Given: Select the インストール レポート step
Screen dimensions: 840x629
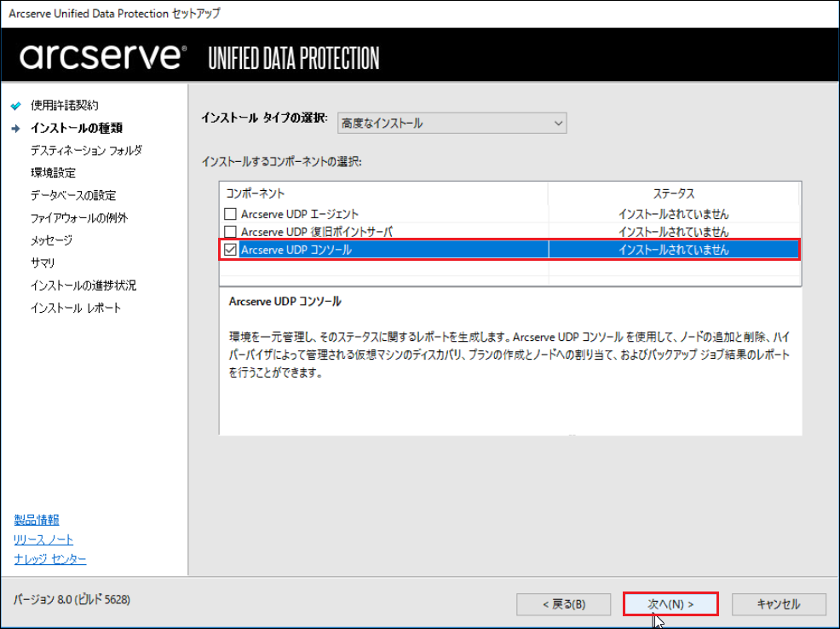Looking at the screenshot, I should tap(76, 308).
